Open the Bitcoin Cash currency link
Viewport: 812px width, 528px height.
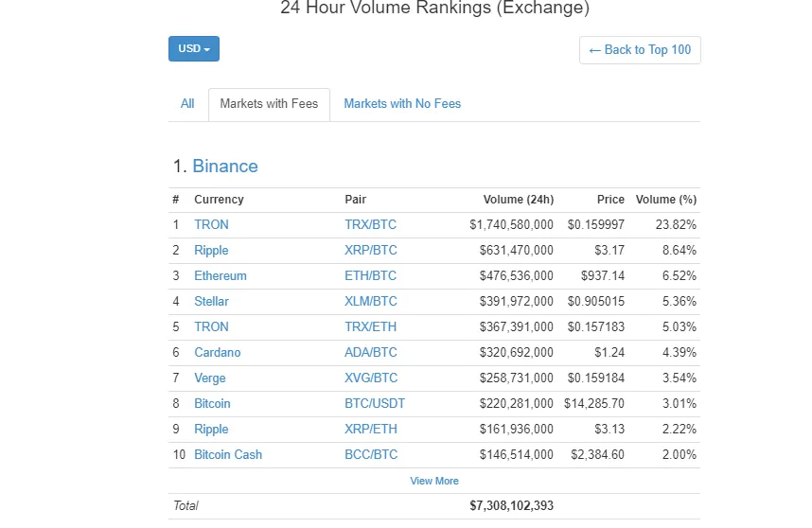228,455
